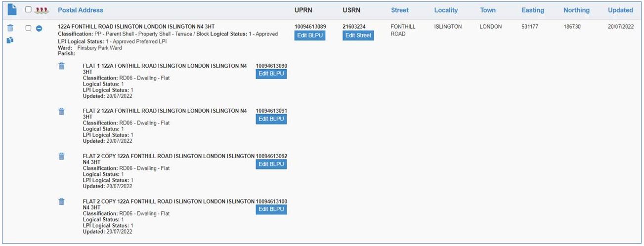Click UPRN value 10094613089
Screen dimensions: 644x246
click(x=310, y=27)
